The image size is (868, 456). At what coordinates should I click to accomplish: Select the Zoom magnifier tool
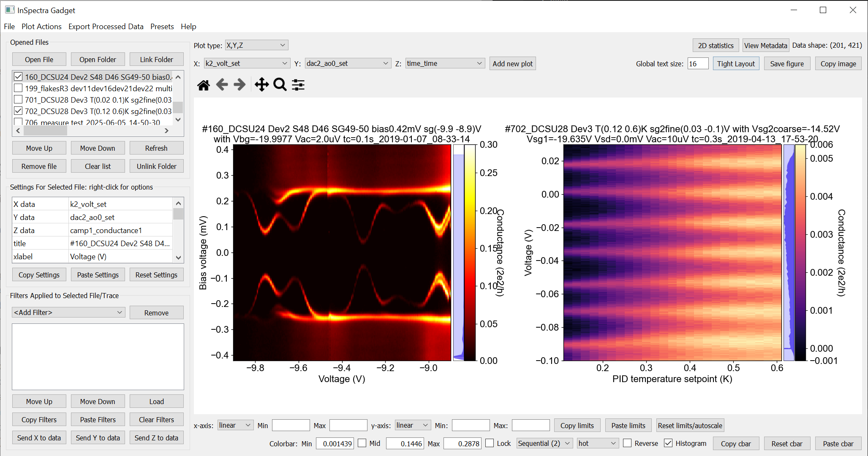(280, 85)
